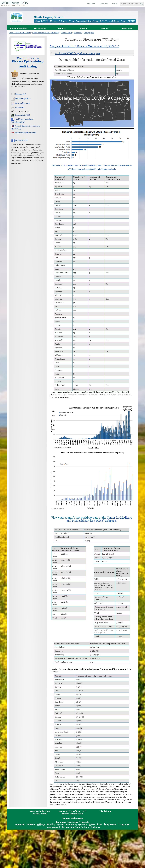Click the Public Health 406 Communicable Disease logo
This screenshot has height=868, width=145.
(x=28, y=46)
